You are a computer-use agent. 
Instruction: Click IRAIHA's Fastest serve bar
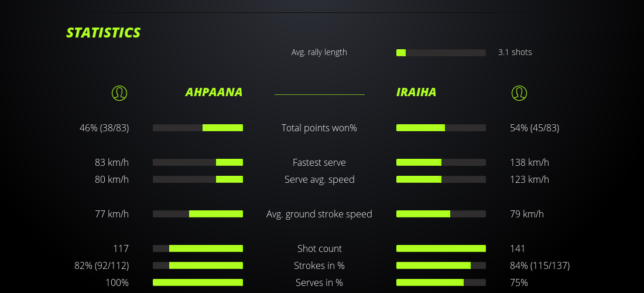pos(441,162)
